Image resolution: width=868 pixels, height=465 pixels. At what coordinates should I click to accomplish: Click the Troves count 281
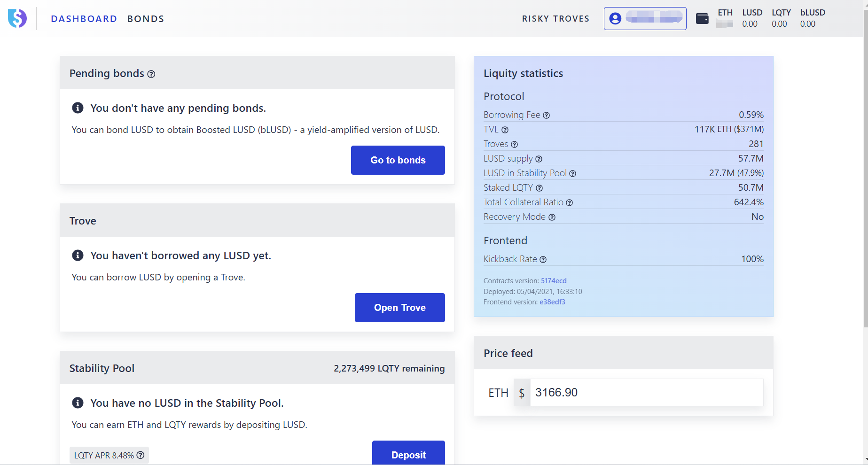tap(756, 144)
